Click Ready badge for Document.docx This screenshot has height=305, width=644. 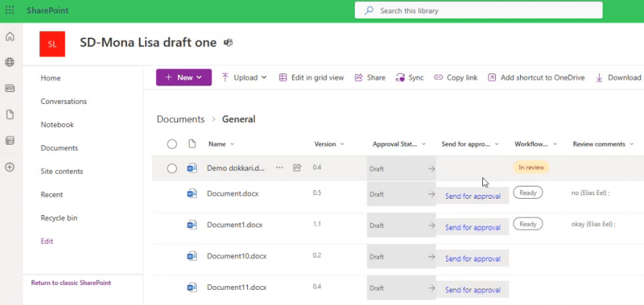point(528,192)
